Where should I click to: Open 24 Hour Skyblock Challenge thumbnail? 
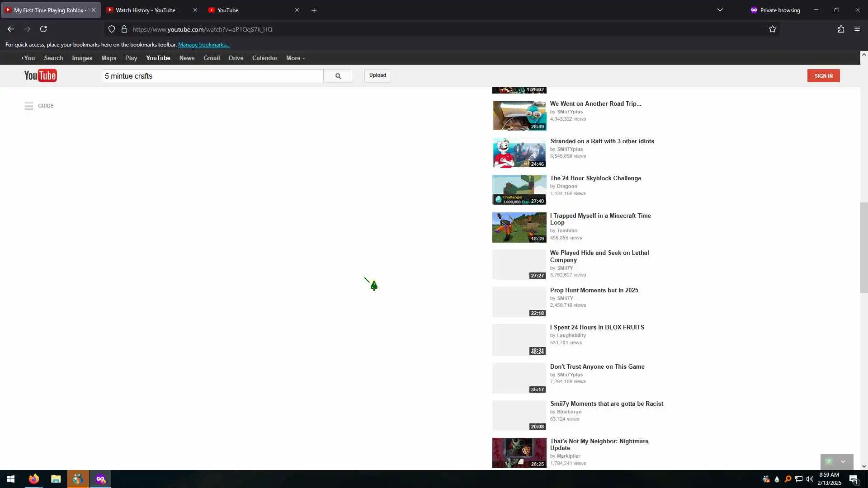click(519, 190)
